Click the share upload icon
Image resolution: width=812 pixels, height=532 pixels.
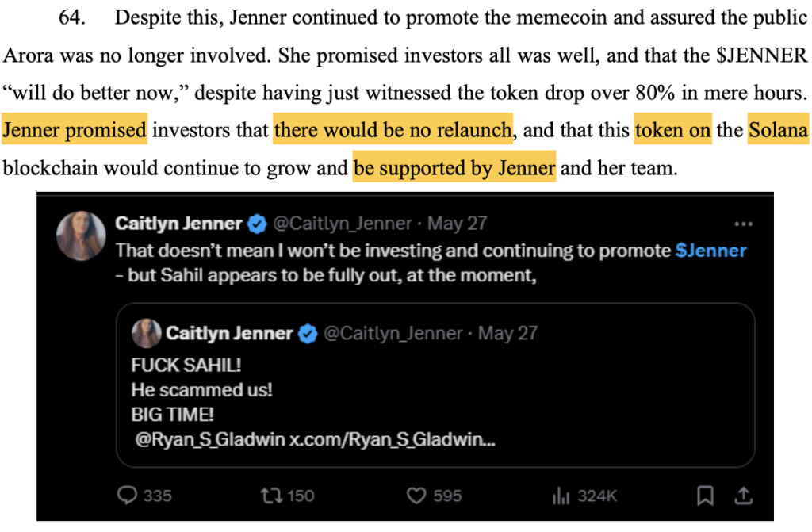pyautogui.click(x=744, y=496)
